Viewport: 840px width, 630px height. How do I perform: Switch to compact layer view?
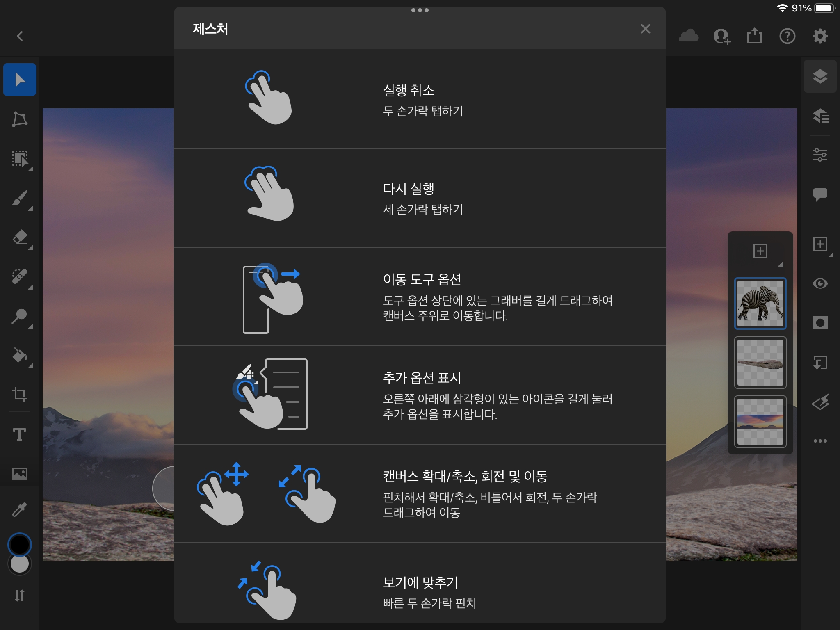click(820, 77)
